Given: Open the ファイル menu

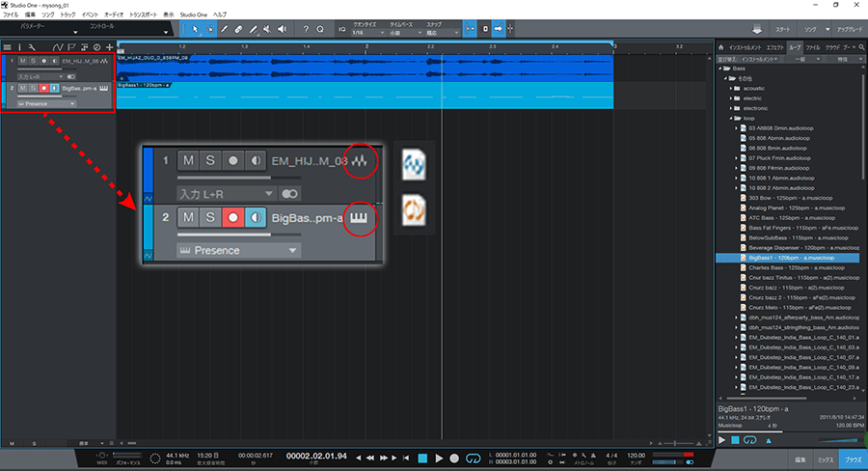Looking at the screenshot, I should [x=11, y=15].
